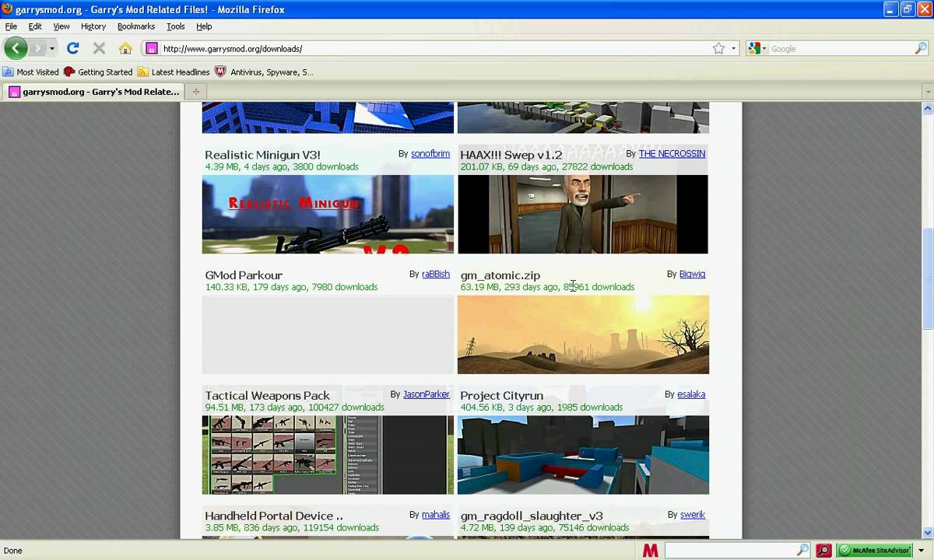This screenshot has width=934, height=560.
Task: Open author link THE NECROSSIN
Action: (x=672, y=154)
